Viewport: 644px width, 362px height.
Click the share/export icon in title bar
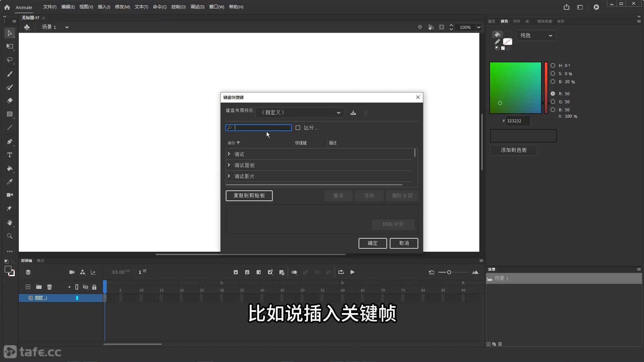pyautogui.click(x=567, y=7)
